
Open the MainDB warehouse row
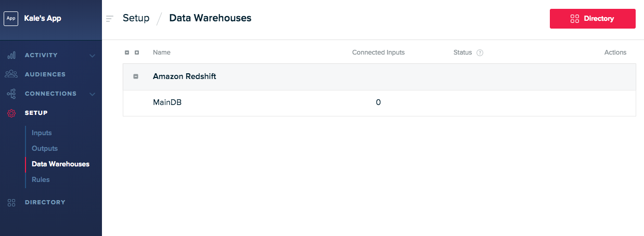(379, 103)
